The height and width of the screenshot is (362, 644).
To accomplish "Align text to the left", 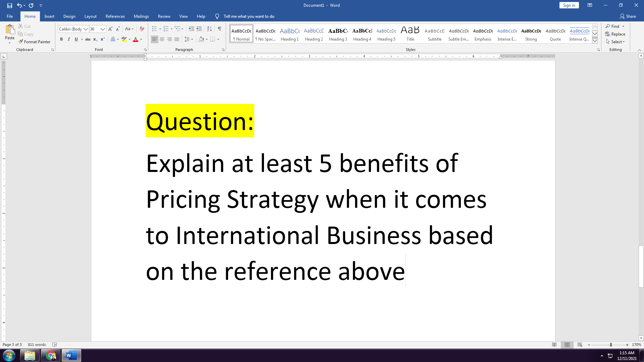I will click(154, 39).
